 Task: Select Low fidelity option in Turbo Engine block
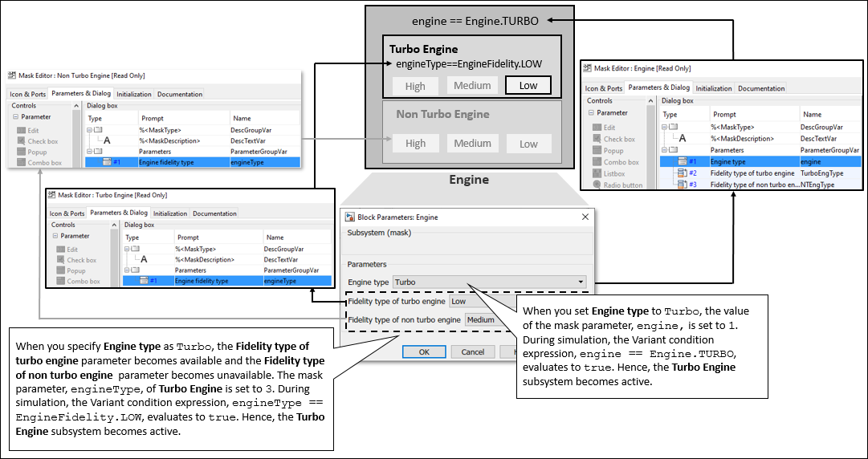coord(528,86)
